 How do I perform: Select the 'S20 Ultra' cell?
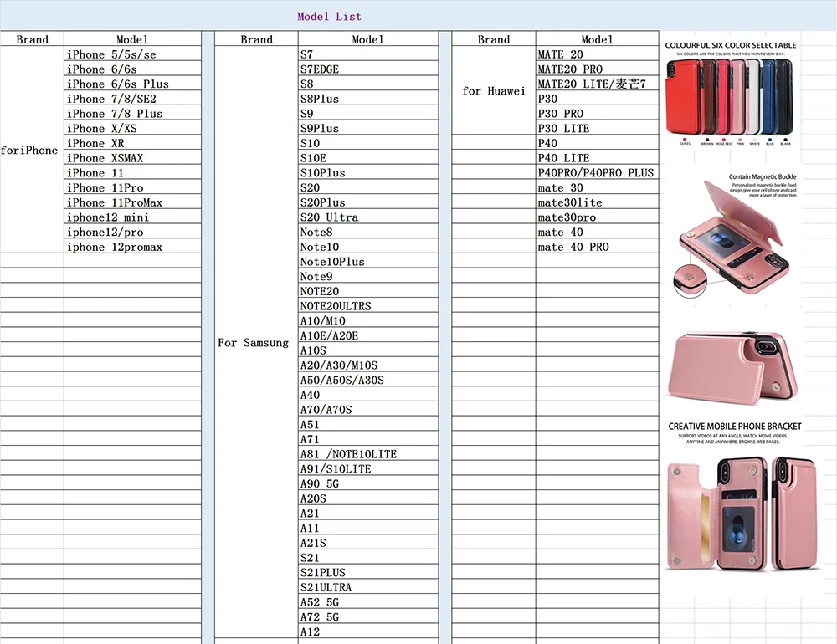[367, 217]
